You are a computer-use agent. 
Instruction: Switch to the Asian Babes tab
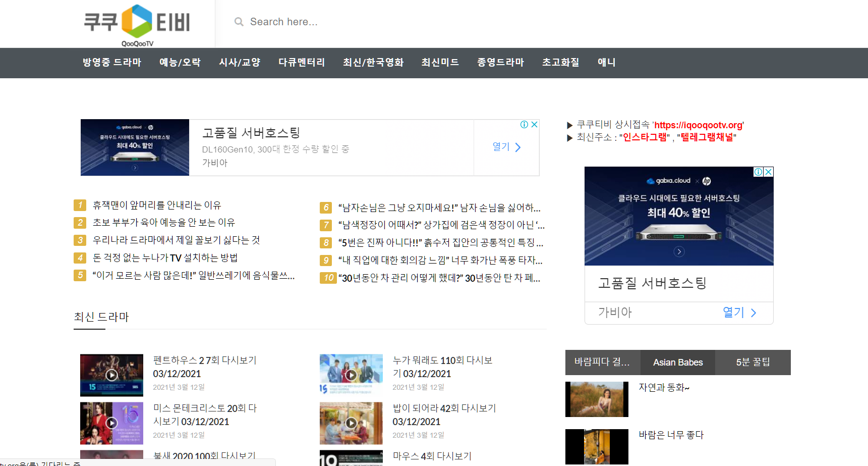[678, 363]
